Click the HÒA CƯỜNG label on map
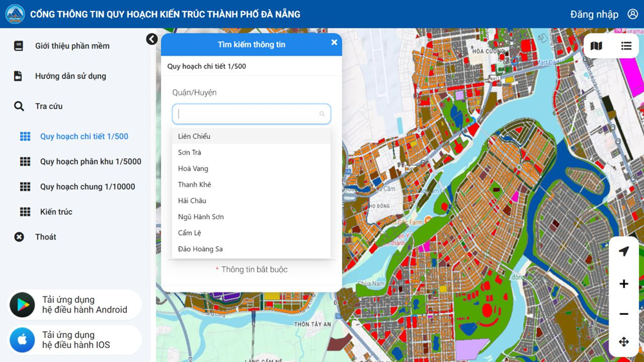 pyautogui.click(x=488, y=52)
